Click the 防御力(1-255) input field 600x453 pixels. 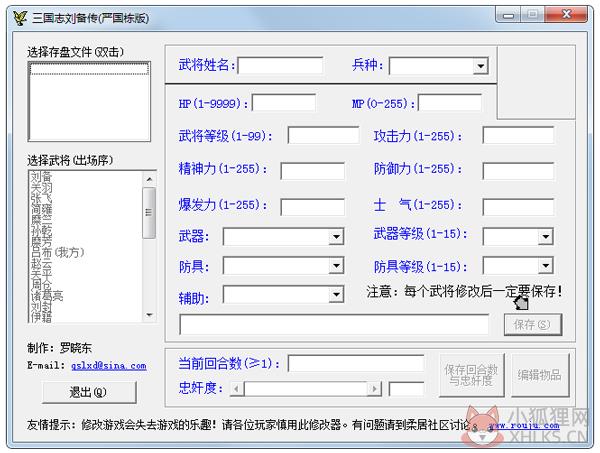point(518,171)
